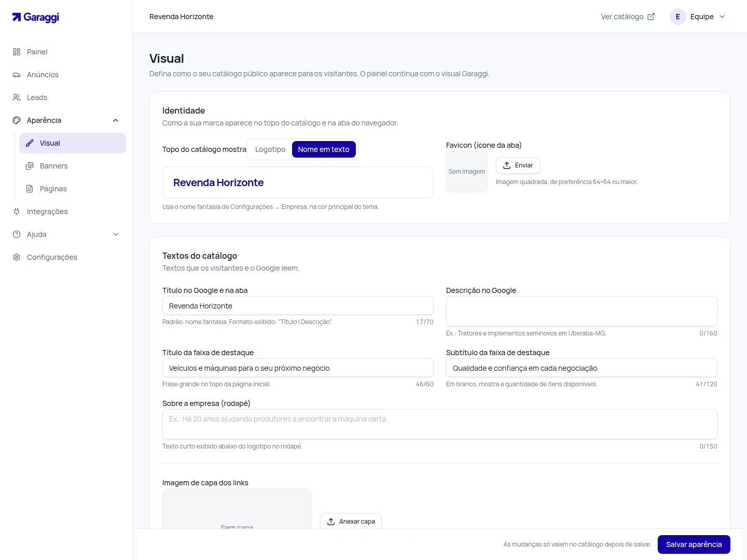Go to the Páginas submenu item
Viewport: 747px width, 560px height.
tap(73, 189)
